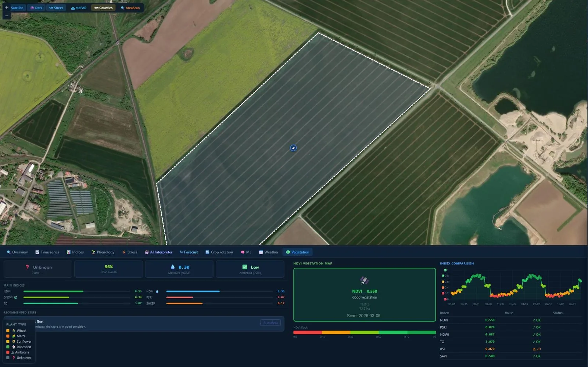Open the Phenology tab
The height and width of the screenshot is (367, 588).
tap(103, 252)
